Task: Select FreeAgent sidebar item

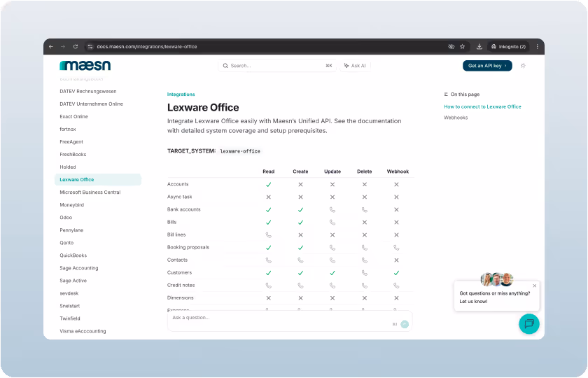Action: tap(71, 141)
